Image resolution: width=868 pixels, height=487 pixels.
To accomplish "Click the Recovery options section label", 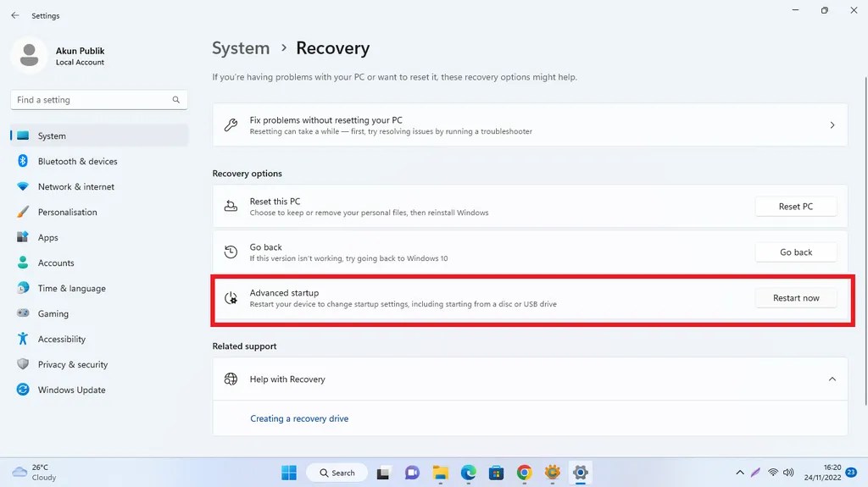I will [247, 174].
